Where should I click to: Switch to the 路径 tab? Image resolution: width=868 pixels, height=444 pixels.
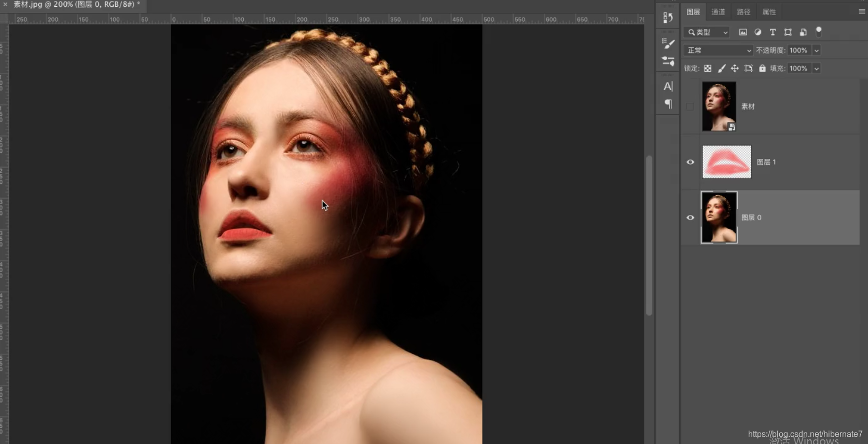pyautogui.click(x=743, y=12)
